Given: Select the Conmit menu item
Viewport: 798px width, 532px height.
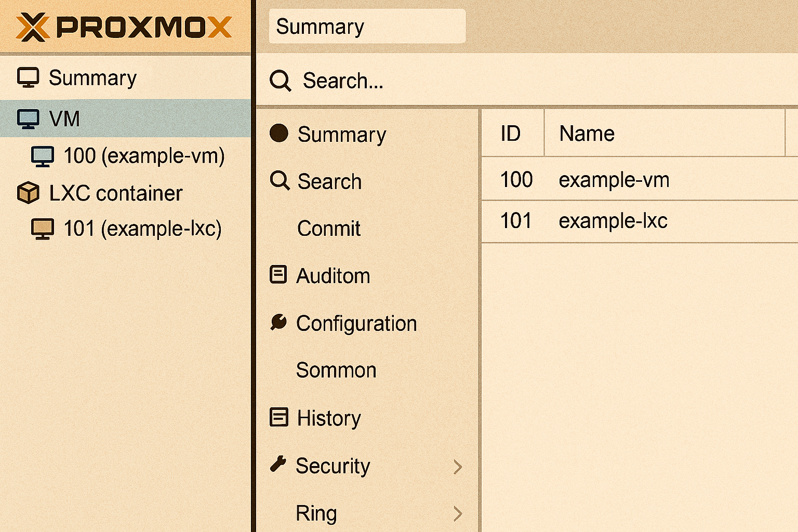Looking at the screenshot, I should (x=329, y=229).
